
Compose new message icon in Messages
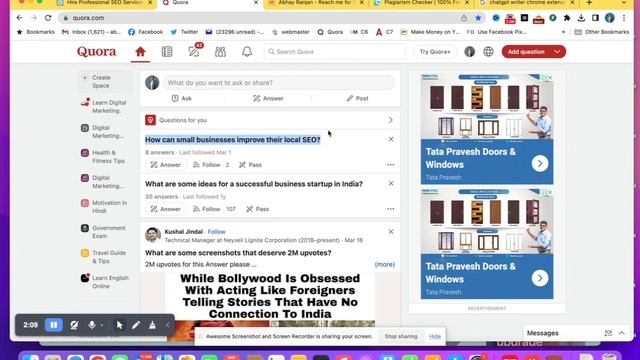[x=608, y=333]
